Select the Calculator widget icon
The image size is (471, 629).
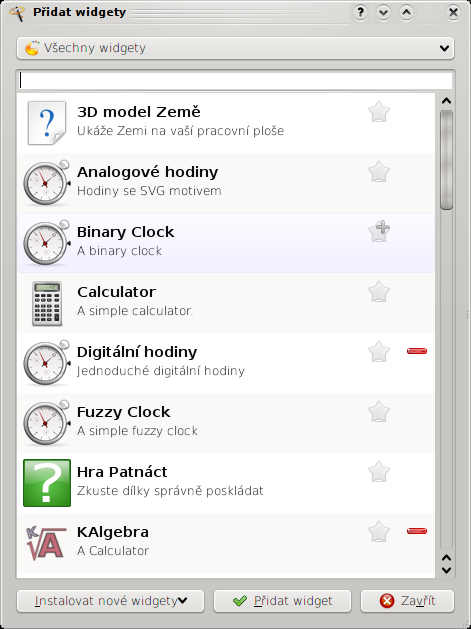[x=47, y=303]
